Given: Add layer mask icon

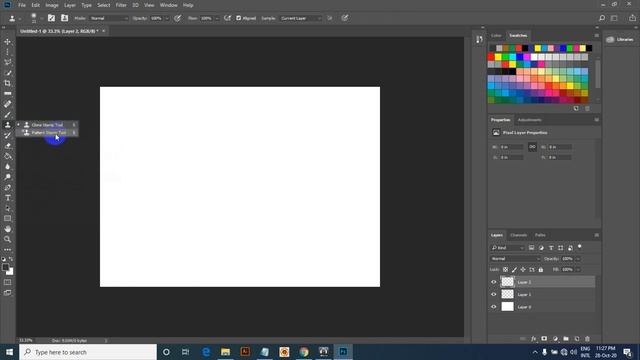Looking at the screenshot, I should pyautogui.click(x=544, y=339).
